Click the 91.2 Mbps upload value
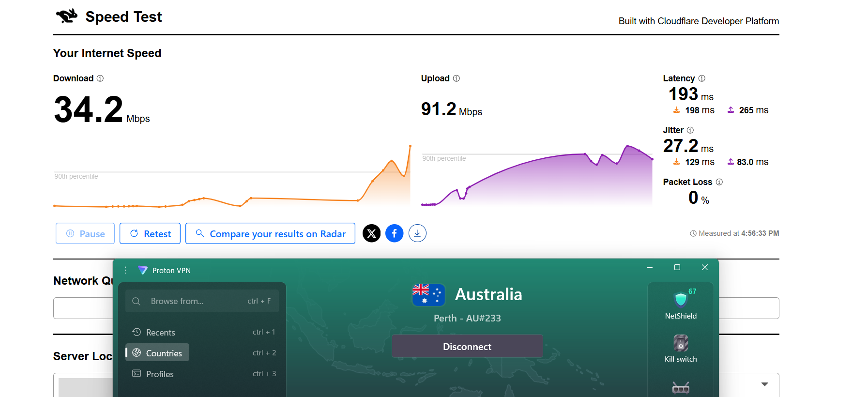Screen dimensions: 868x397 (x=452, y=109)
